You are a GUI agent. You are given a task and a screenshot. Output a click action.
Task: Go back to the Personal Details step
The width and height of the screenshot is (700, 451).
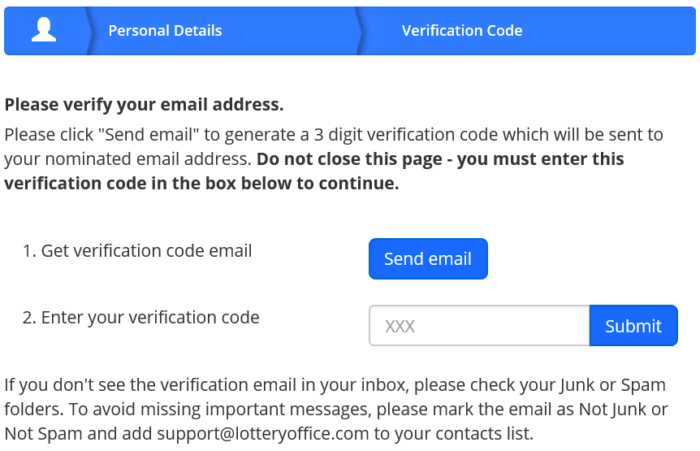click(x=165, y=30)
